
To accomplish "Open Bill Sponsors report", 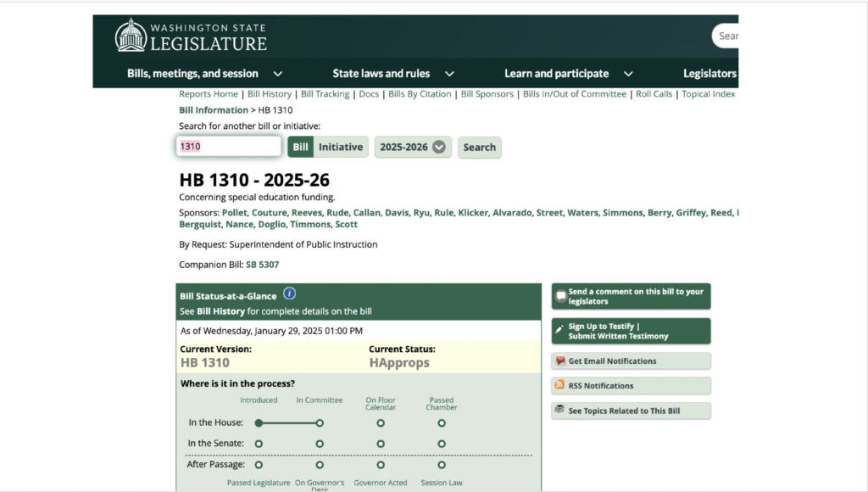I will [x=487, y=94].
